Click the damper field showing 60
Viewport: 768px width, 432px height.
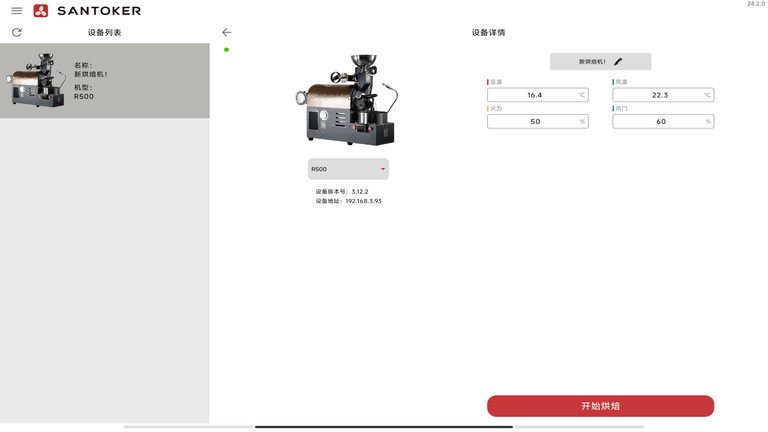[x=662, y=121]
